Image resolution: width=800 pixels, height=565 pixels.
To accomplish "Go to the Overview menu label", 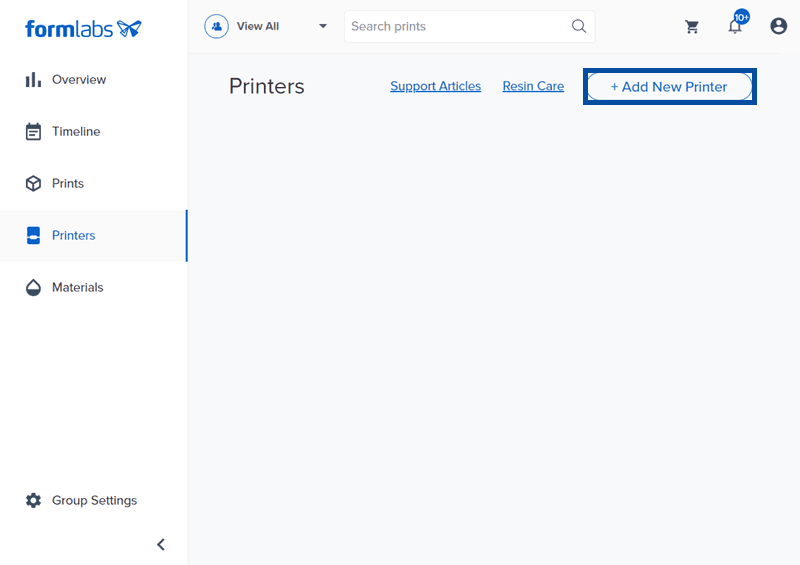I will (x=79, y=80).
